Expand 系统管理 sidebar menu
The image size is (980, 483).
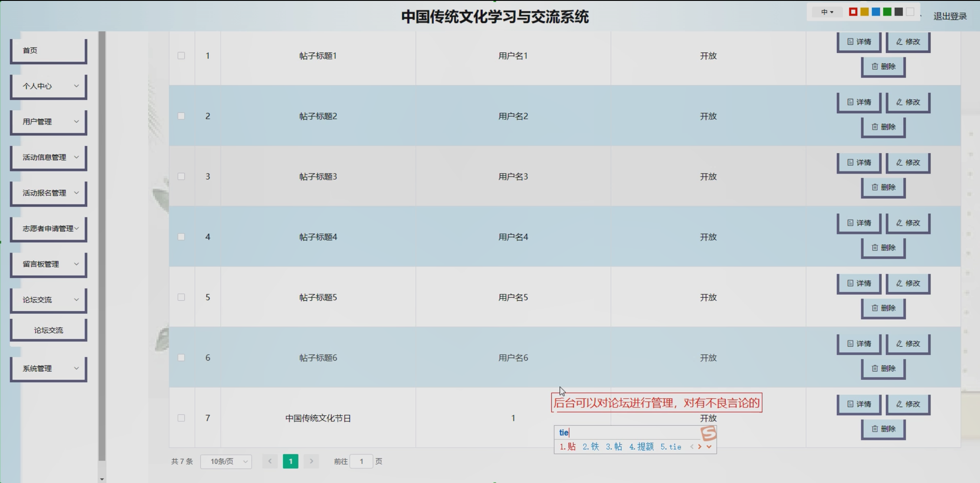point(49,368)
